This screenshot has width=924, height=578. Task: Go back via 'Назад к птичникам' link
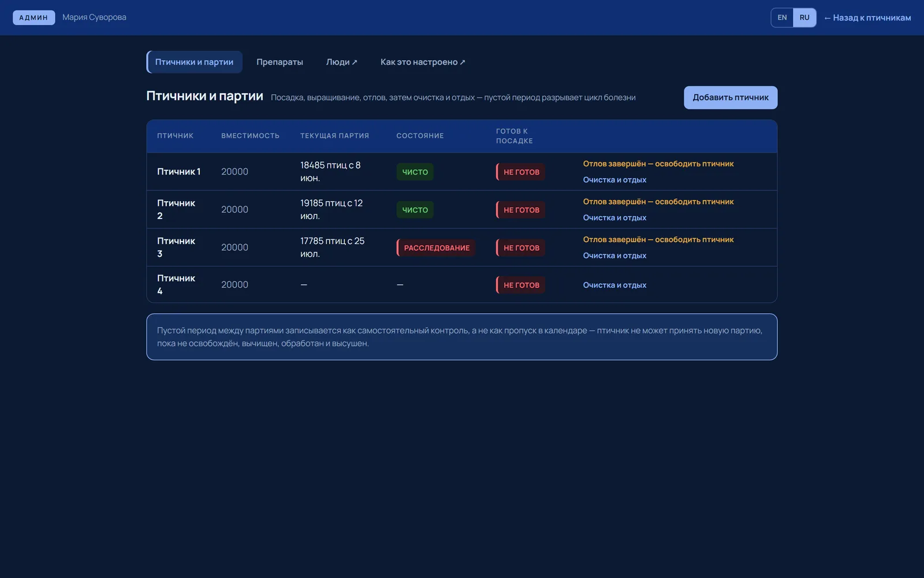(x=867, y=18)
